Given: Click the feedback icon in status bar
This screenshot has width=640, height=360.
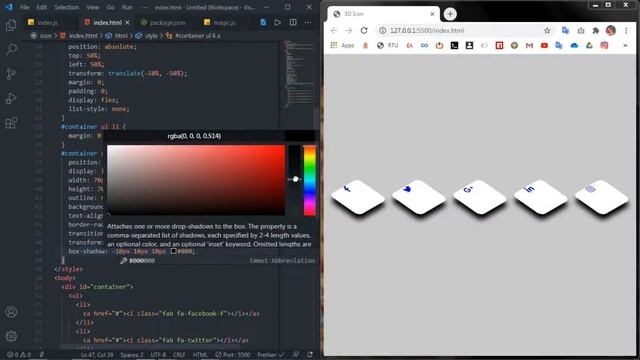Looking at the screenshot, I should pos(296,355).
